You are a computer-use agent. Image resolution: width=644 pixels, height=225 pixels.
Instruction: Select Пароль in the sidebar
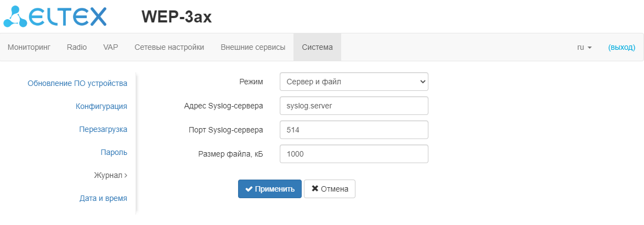point(114,152)
